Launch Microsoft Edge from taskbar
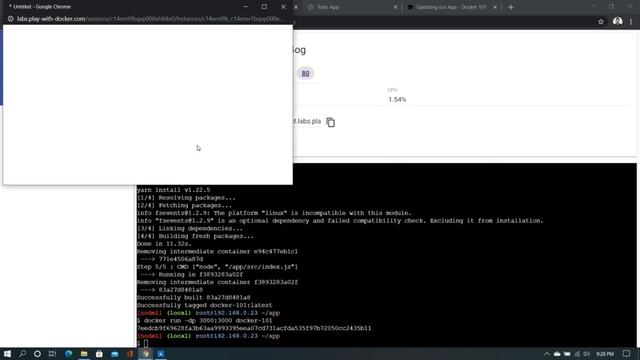640x360 pixels. coord(69,354)
